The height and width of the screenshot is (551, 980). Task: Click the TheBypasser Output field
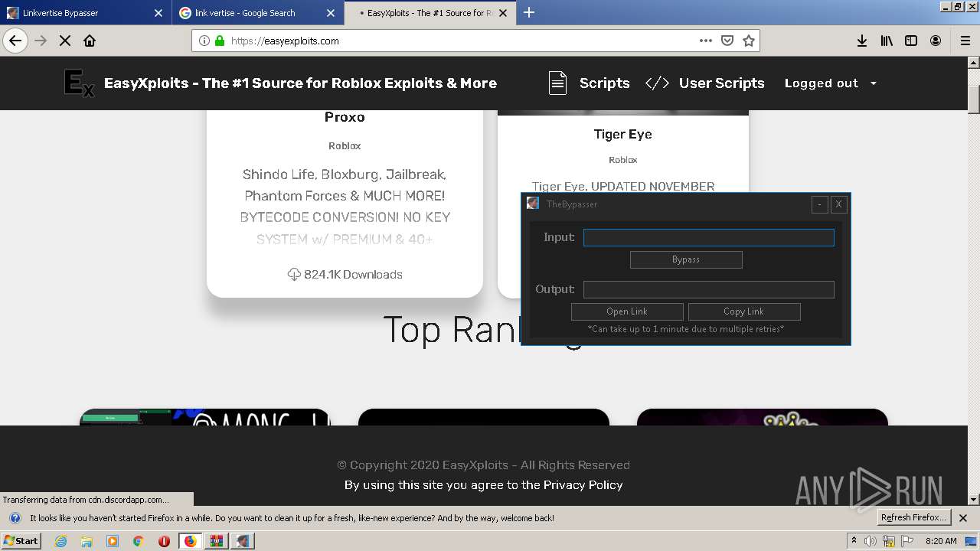(709, 289)
